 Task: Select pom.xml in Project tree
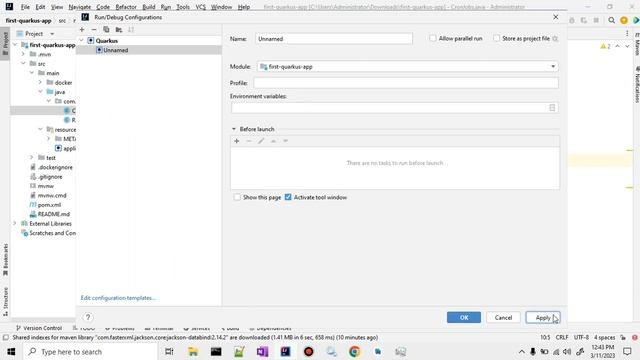[49, 204]
